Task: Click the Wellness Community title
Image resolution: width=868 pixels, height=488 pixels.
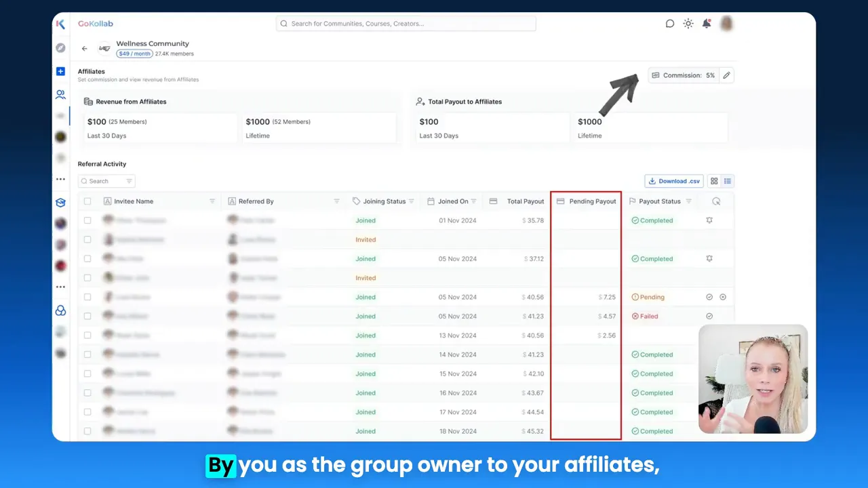Action: [x=153, y=43]
